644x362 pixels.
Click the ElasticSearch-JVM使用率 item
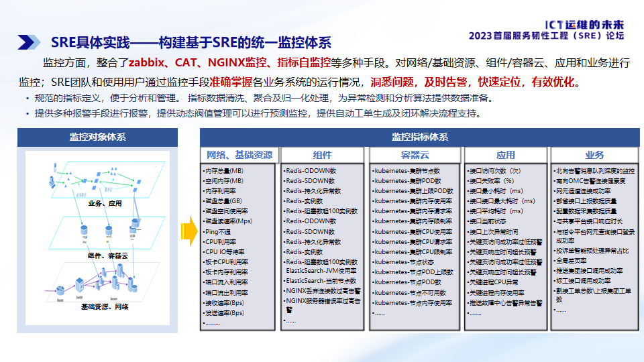(x=321, y=271)
